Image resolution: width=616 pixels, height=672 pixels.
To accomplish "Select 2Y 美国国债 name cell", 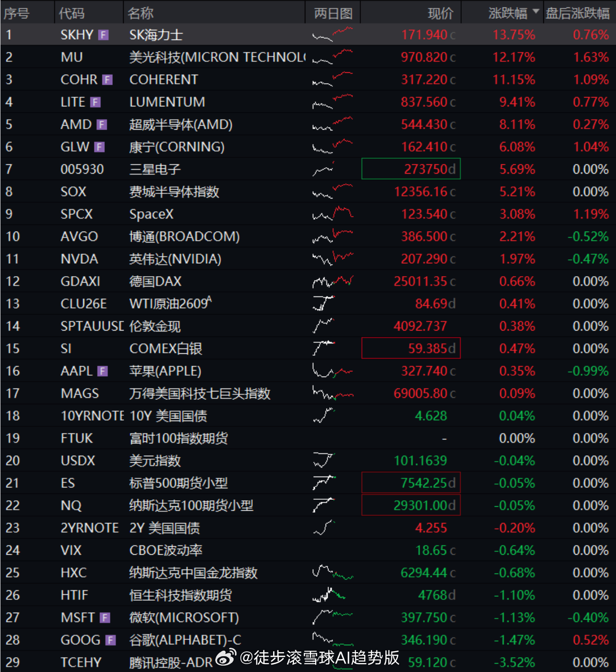I will (x=165, y=528).
